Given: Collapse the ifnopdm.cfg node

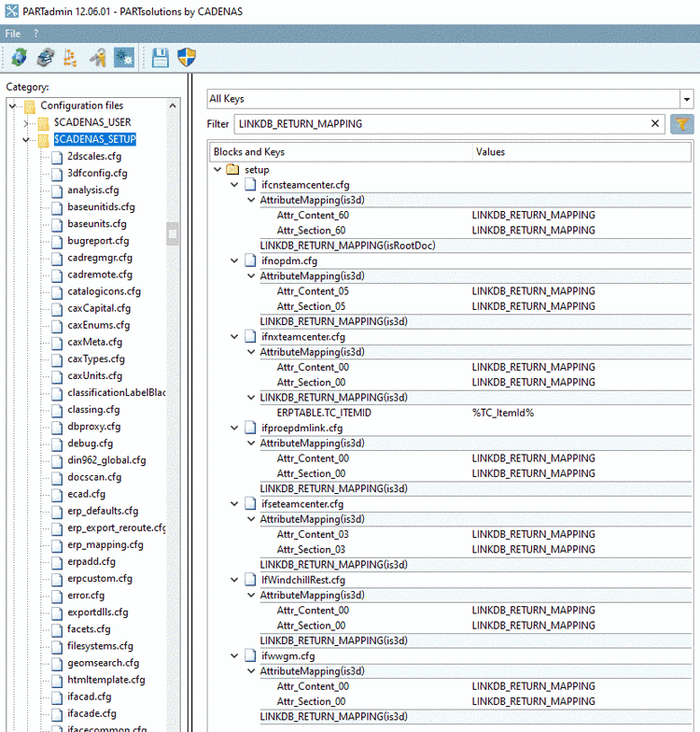Looking at the screenshot, I should click(234, 261).
